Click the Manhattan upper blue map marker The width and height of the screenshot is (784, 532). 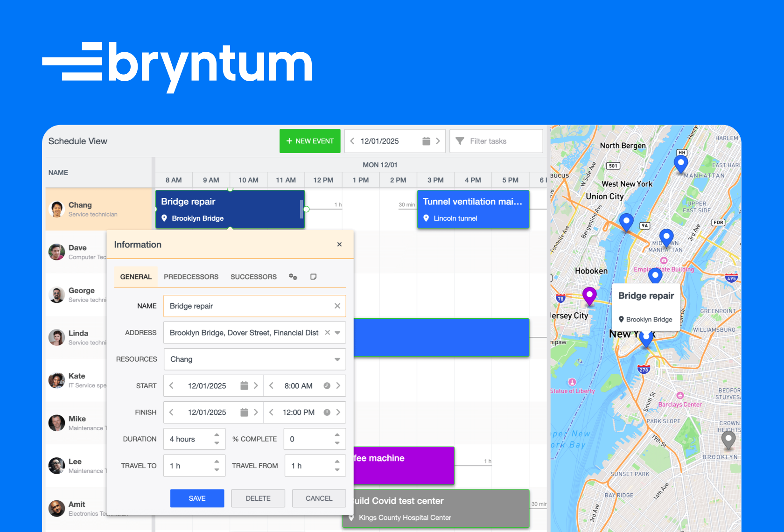681,164
